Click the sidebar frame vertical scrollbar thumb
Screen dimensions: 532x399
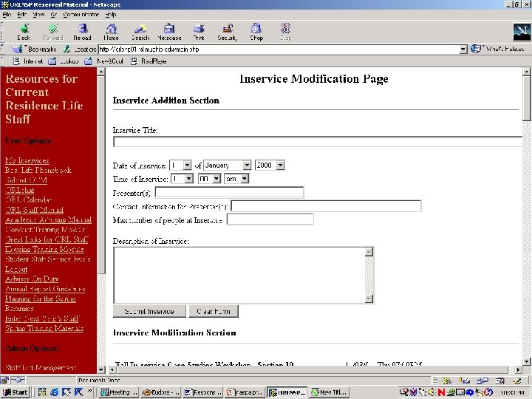point(100,174)
